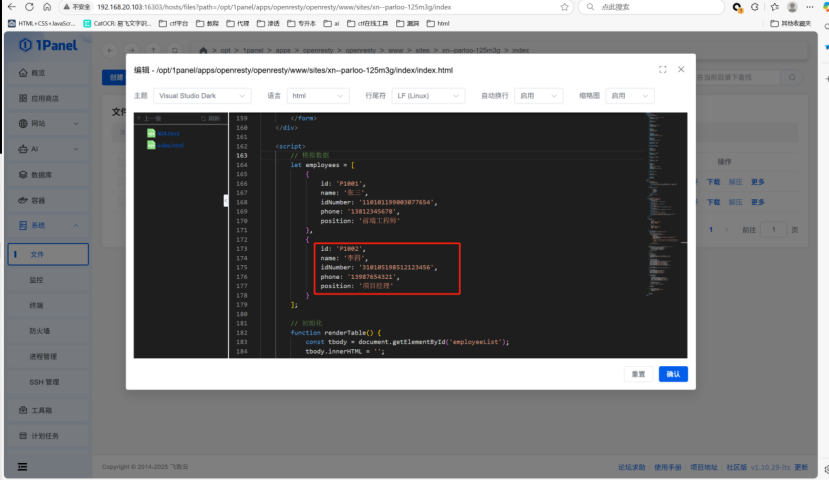
Task: Select 文件 in the system submenu
Action: [x=48, y=254]
